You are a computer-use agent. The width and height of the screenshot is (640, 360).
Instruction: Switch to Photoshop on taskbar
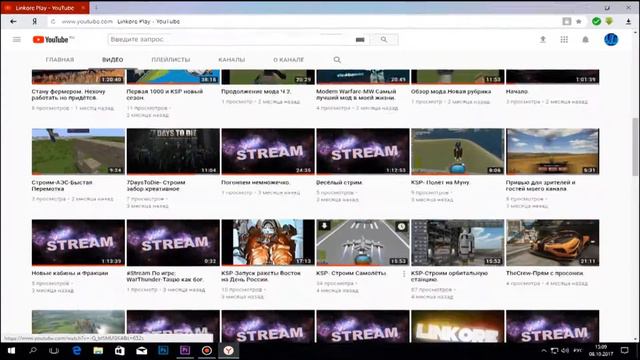pyautogui.click(x=163, y=351)
